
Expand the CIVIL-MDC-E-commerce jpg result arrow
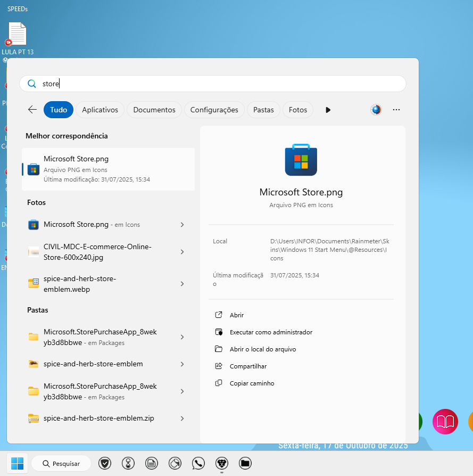click(x=182, y=252)
